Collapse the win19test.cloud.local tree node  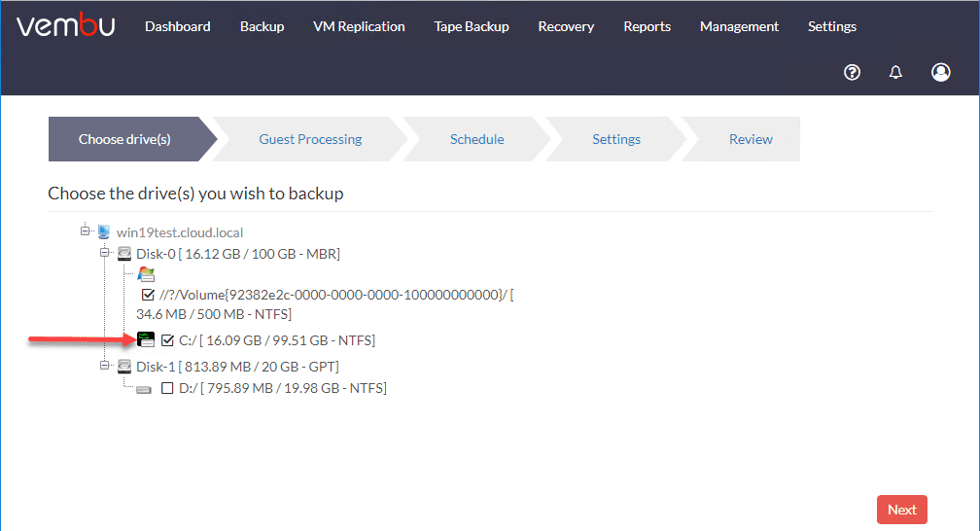click(x=86, y=231)
